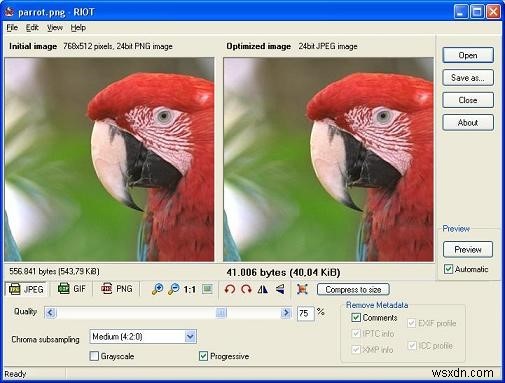Viewport: 505px width, 383px height.
Task: Rotate image counter-clockwise
Action: coord(230,289)
